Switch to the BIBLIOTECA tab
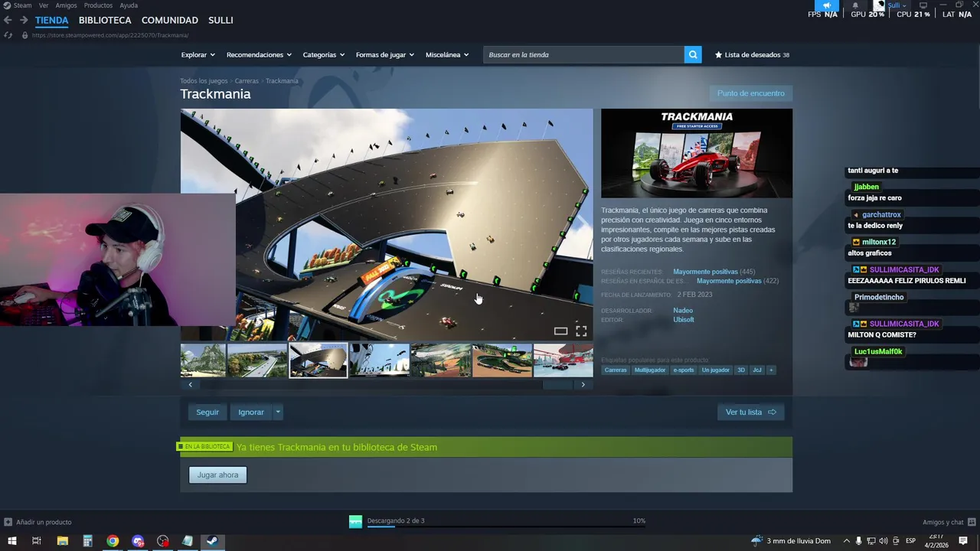This screenshot has height=551, width=980. click(105, 20)
